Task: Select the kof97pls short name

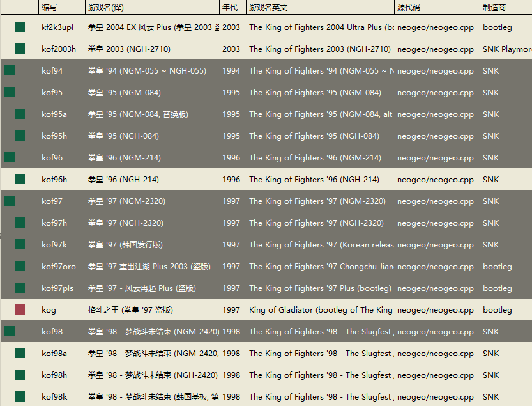Action: tap(57, 288)
